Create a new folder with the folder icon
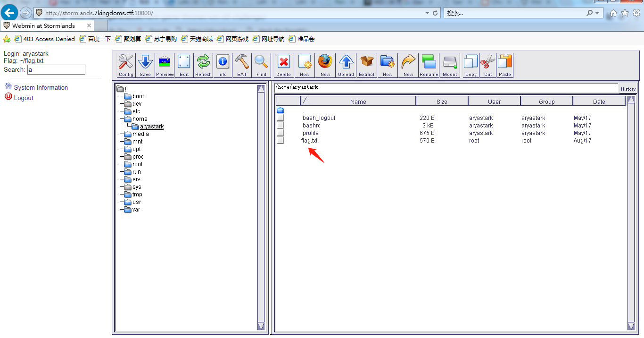 coord(388,65)
